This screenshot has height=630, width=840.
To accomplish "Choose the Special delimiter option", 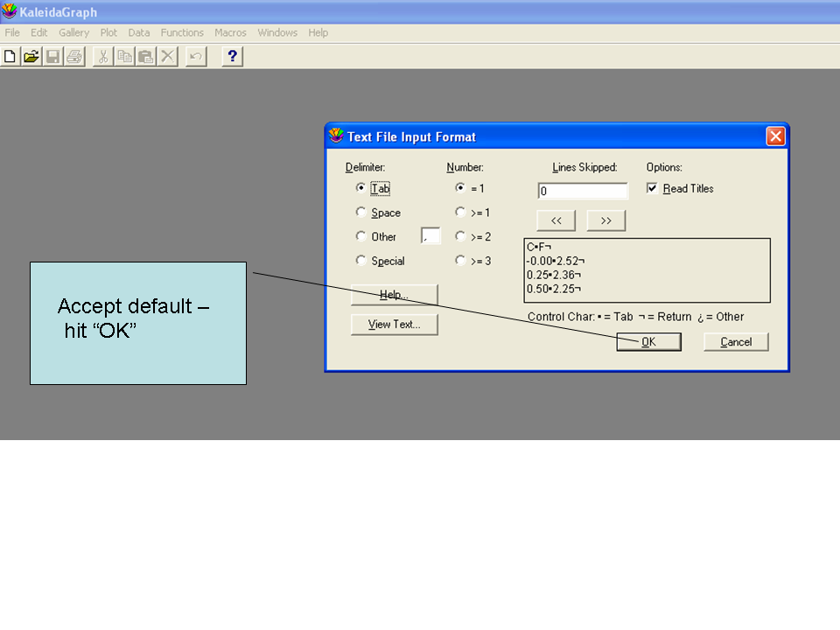I will (360, 261).
